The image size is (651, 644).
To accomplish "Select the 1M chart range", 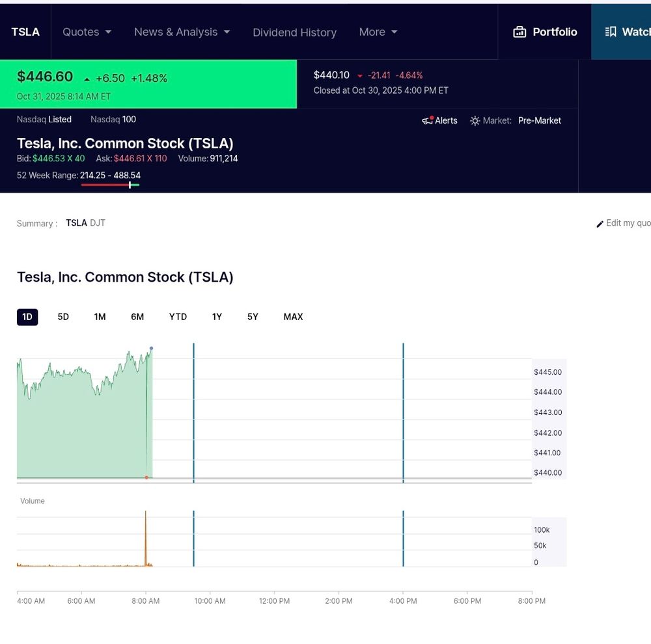I will [100, 317].
